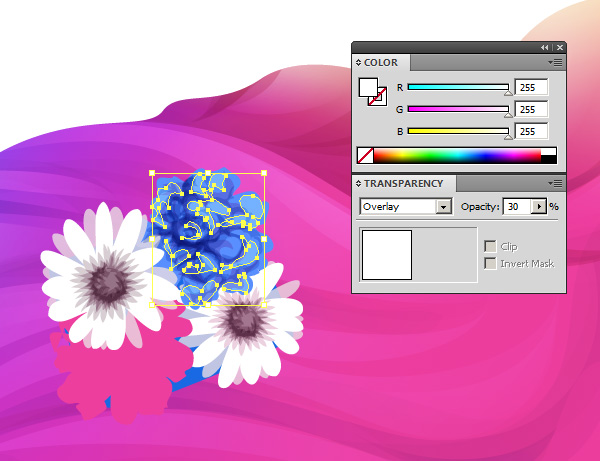The height and width of the screenshot is (461, 600).
Task: Click the Stroke swatch with red slash
Action: 378,97
